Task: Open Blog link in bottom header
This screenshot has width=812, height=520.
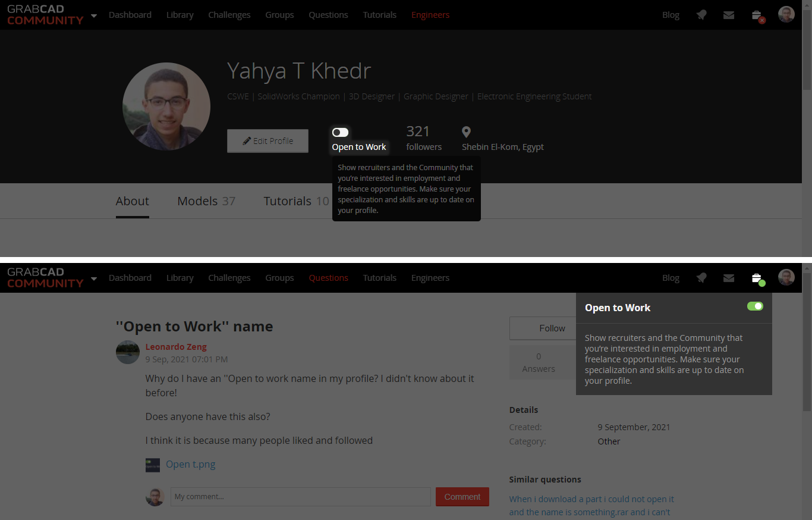Action: 671,278
